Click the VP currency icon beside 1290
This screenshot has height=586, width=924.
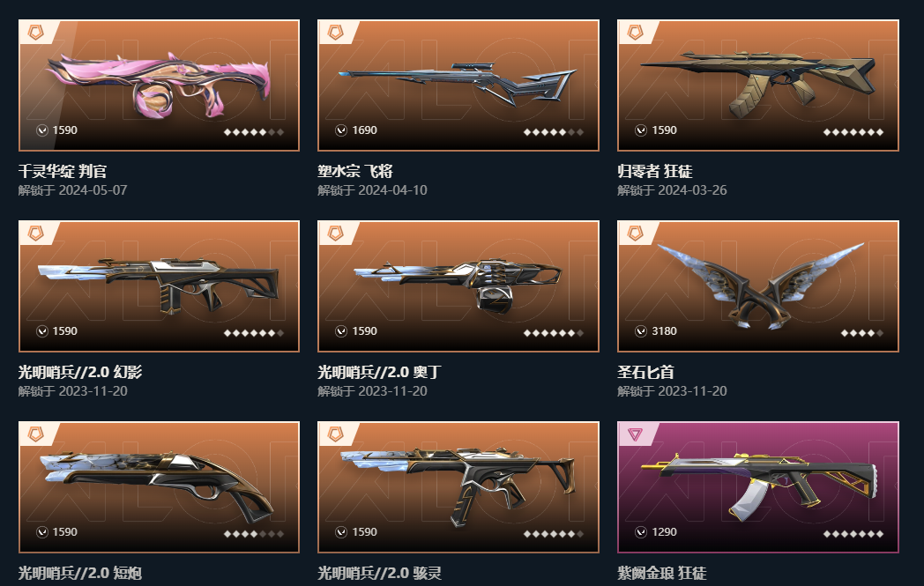click(641, 532)
